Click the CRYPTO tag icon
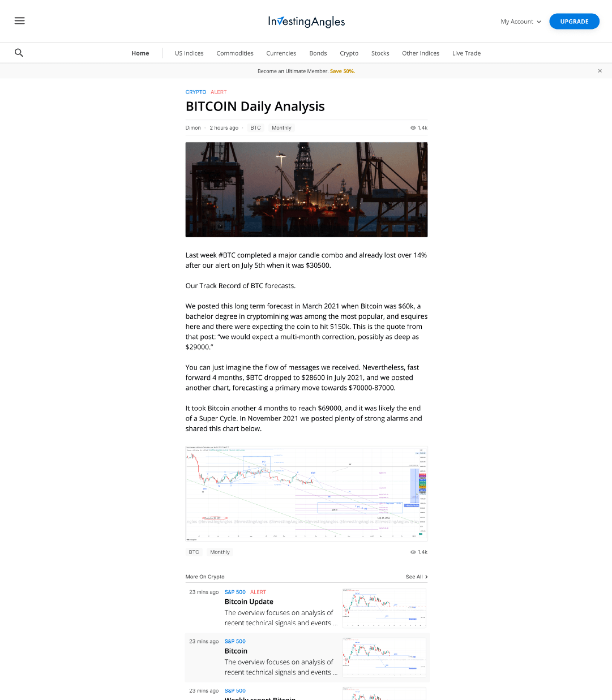 (x=195, y=92)
